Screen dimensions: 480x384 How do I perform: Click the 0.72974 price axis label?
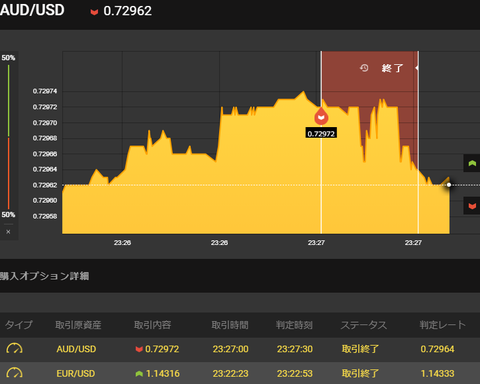tap(45, 91)
